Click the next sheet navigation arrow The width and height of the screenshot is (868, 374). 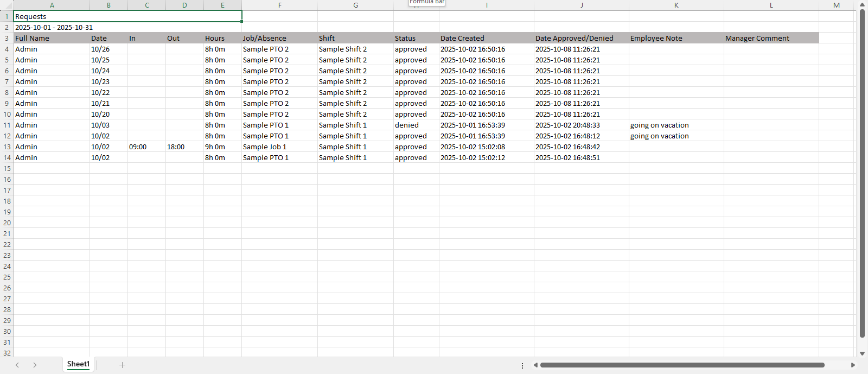(x=35, y=365)
